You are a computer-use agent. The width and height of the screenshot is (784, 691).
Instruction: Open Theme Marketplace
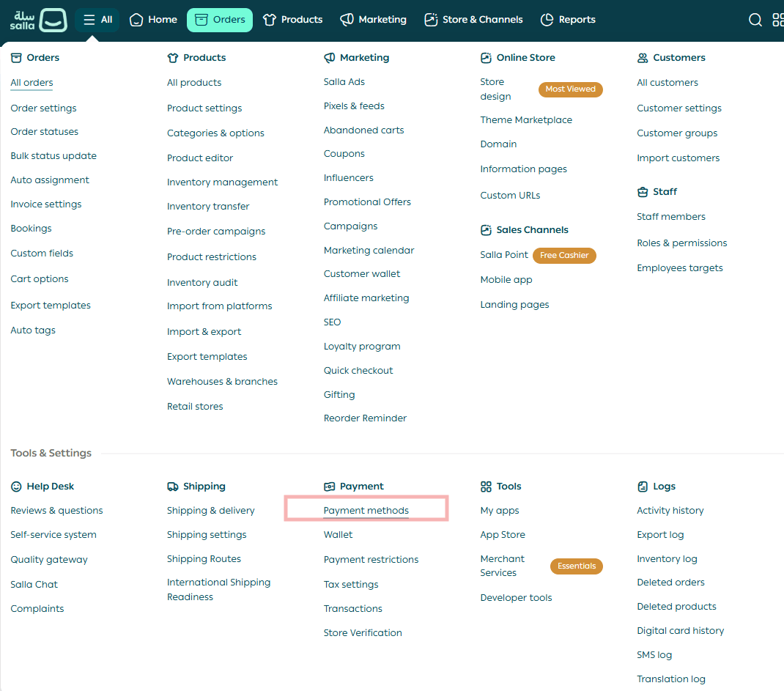click(x=526, y=120)
